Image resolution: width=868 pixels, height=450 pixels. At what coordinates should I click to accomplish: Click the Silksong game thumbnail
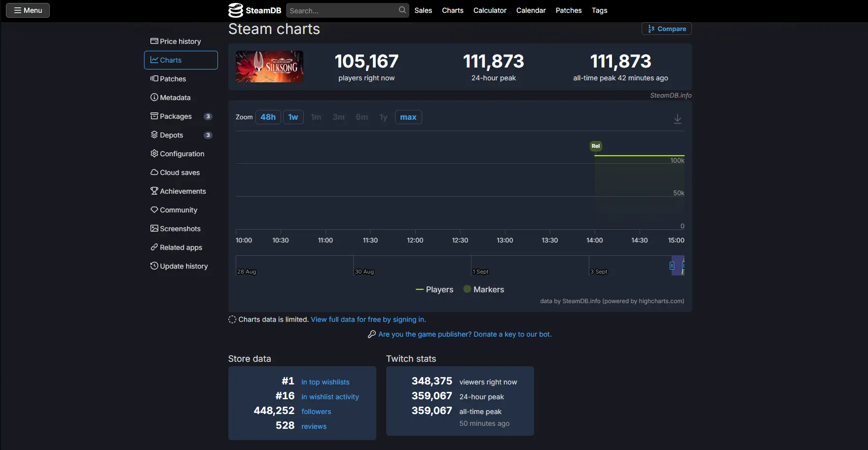(269, 67)
